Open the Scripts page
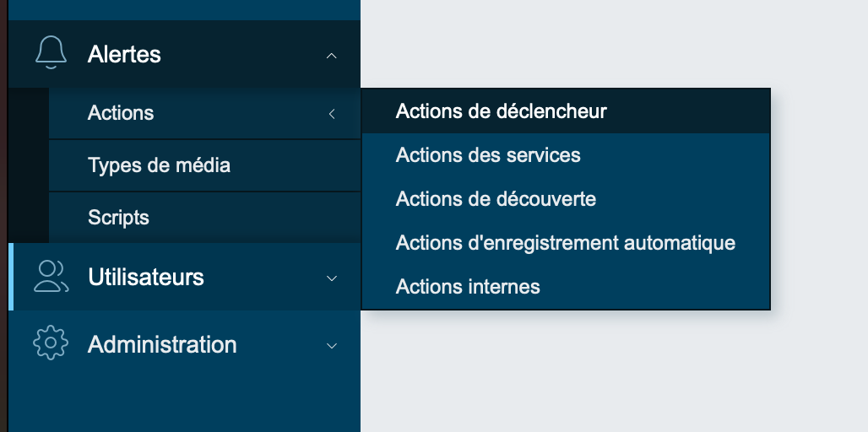 [118, 218]
